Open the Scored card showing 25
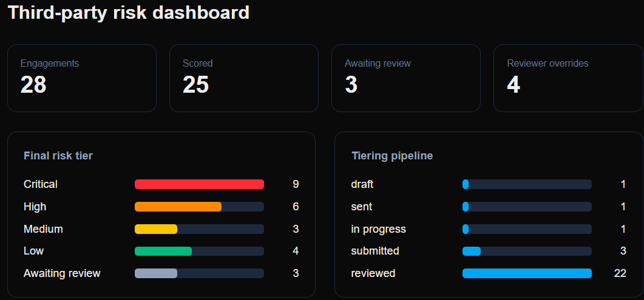Viewport: 644px width, 300px height. coord(244,78)
